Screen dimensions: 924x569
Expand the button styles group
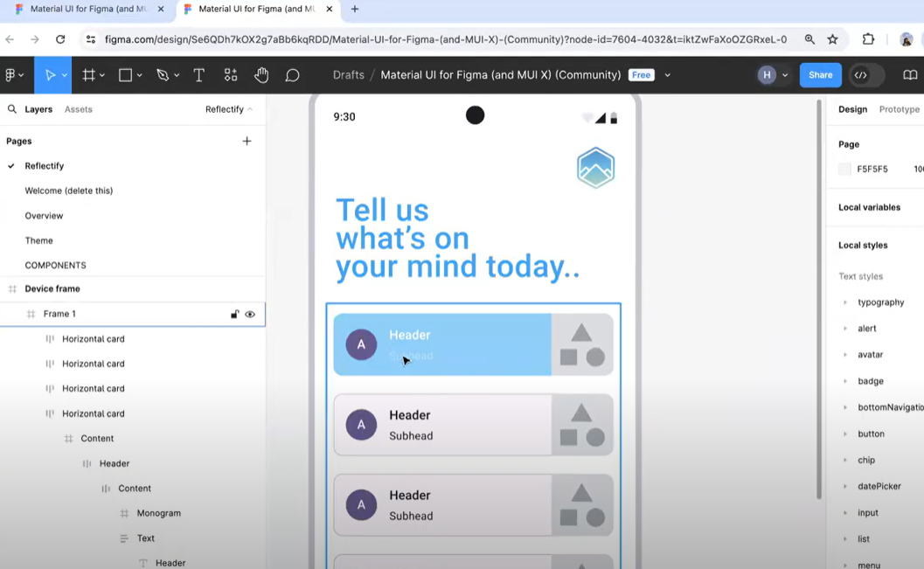tap(845, 434)
